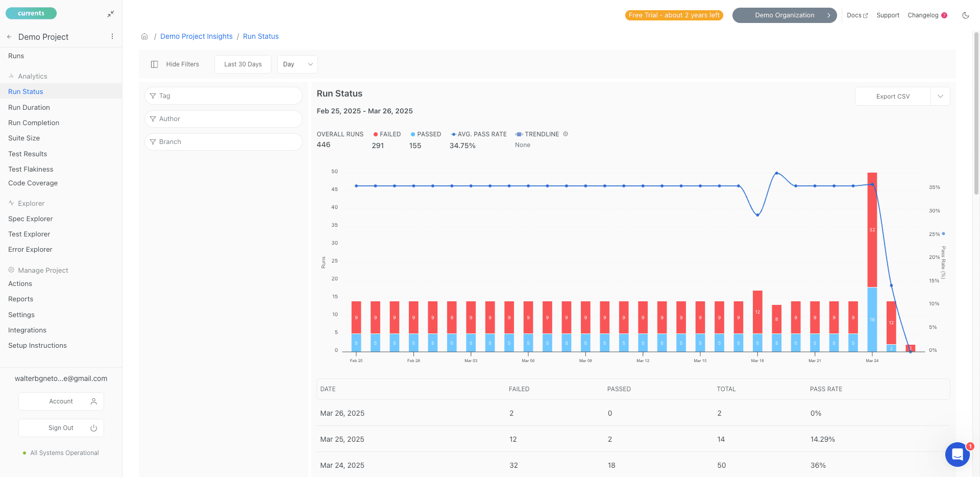Click the home breadcrumb icon
The image size is (980, 477).
coord(144,36)
